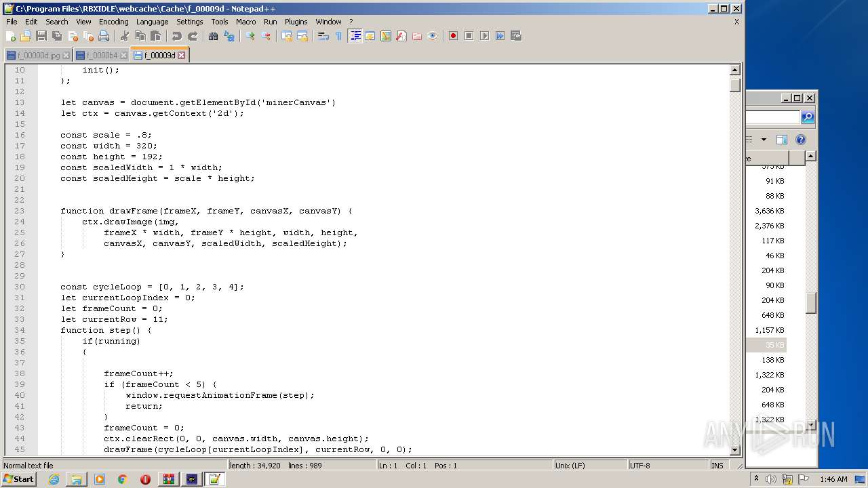Redo the last undone edit
The width and height of the screenshot is (868, 488).
coord(192,36)
